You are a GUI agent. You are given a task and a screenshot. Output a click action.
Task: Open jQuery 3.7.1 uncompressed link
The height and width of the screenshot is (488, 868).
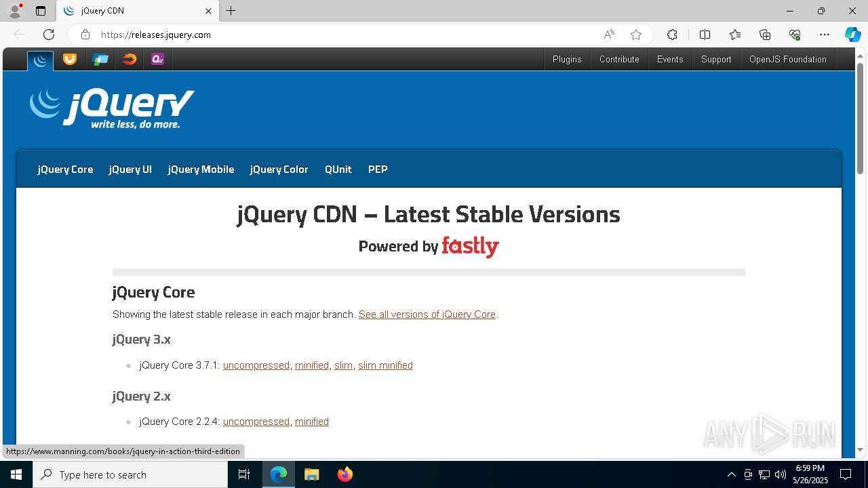[x=256, y=365]
